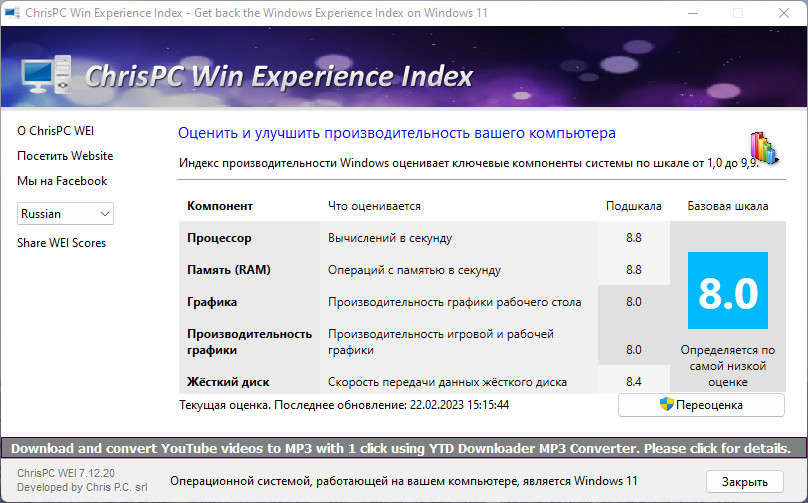Open the Russian language dropdown
Image resolution: width=808 pixels, height=503 pixels.
coord(65,213)
